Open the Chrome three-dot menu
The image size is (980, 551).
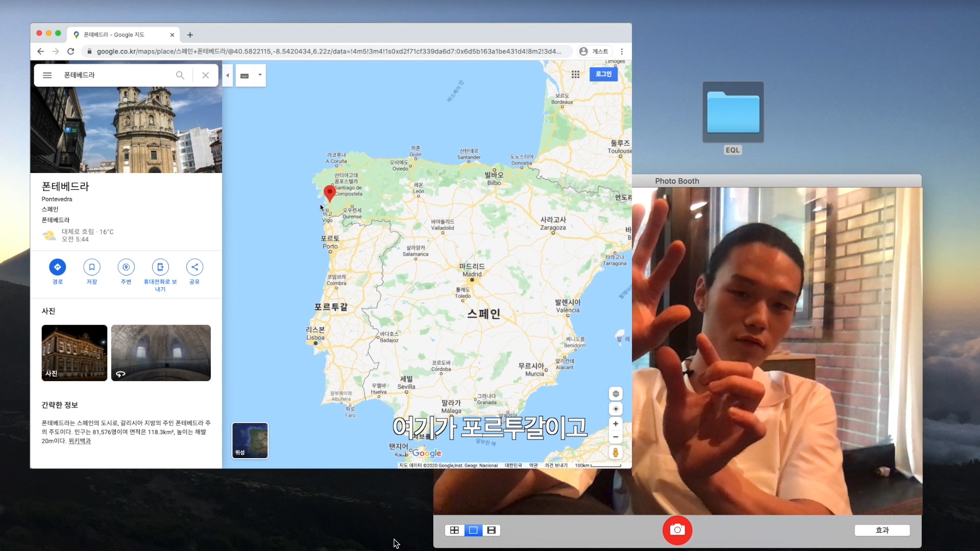[x=622, y=52]
